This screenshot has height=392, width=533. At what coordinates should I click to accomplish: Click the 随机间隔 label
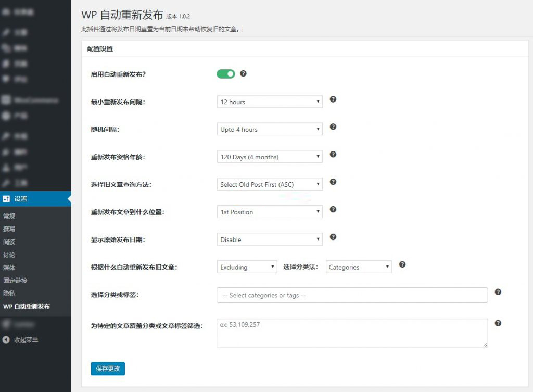click(x=105, y=130)
